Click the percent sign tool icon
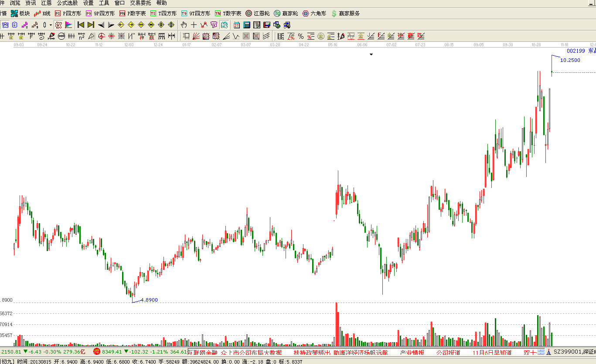 pos(300,36)
